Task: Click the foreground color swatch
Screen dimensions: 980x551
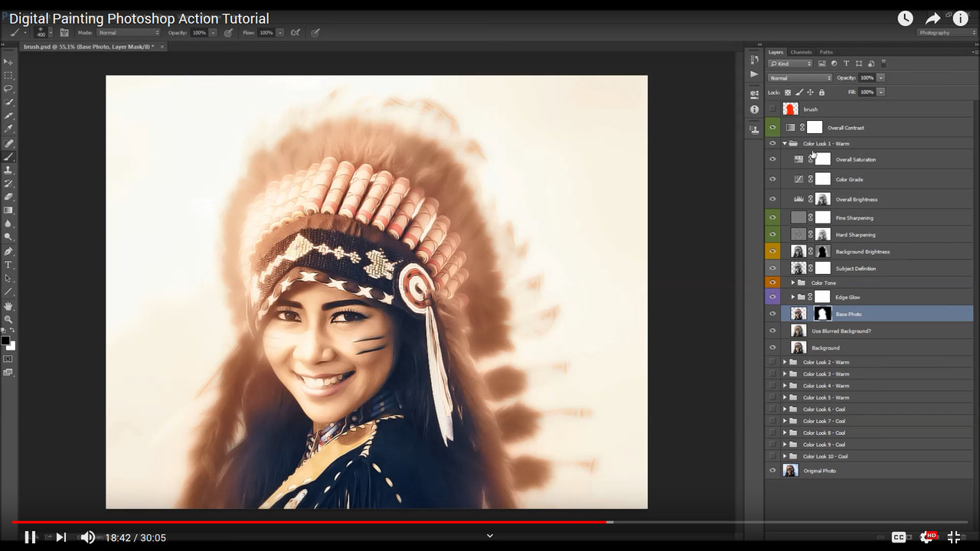Action: click(x=5, y=341)
